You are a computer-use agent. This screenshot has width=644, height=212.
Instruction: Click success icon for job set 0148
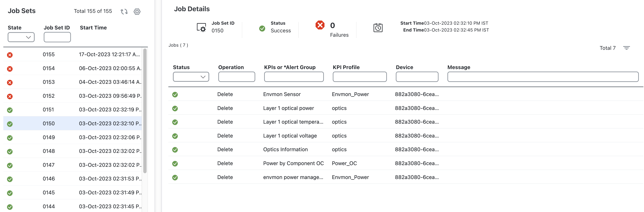[x=10, y=151]
